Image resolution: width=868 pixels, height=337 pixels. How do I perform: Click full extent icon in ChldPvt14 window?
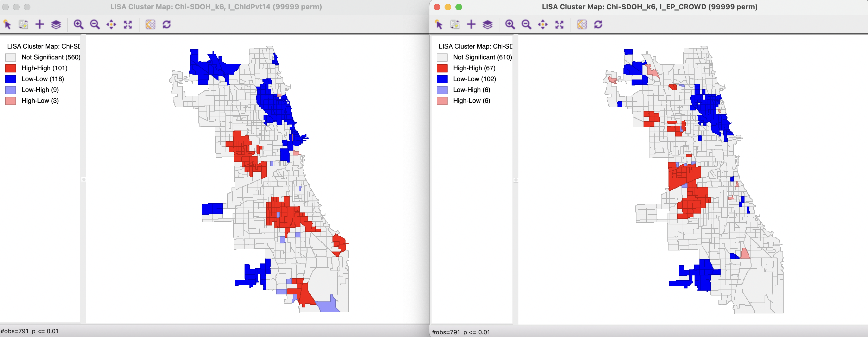(x=128, y=25)
